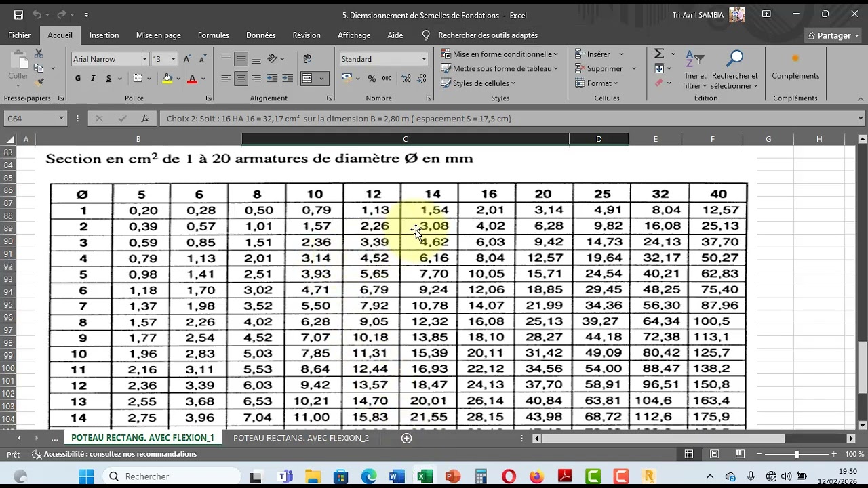868x488 pixels.
Task: Toggle Merge and Center button
Action: [x=307, y=79]
